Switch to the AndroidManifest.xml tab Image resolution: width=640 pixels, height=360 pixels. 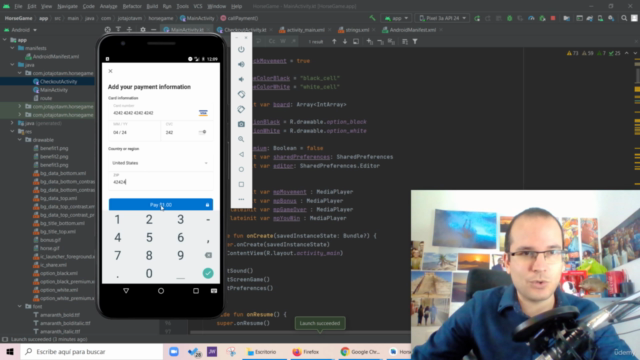coord(412,30)
